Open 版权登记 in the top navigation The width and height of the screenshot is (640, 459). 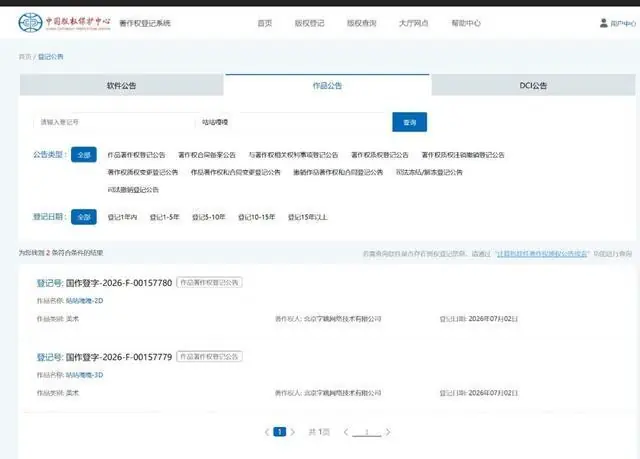click(x=309, y=23)
